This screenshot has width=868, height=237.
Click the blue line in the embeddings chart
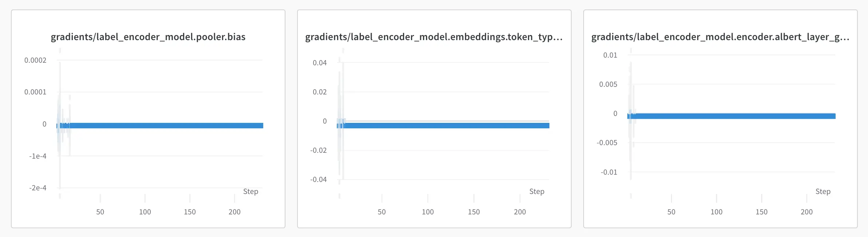[x=448, y=125]
